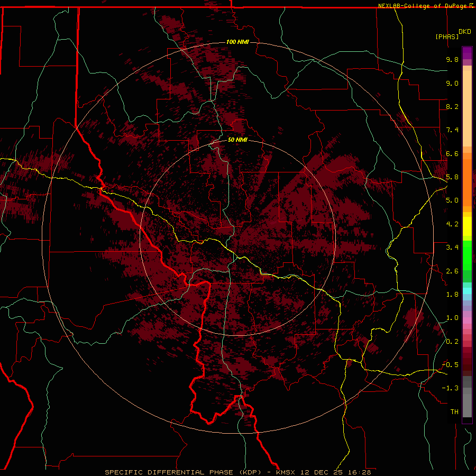Viewport: 476px width, 476px height.
Task: Select the -0.5 scale value
Action: click(451, 365)
